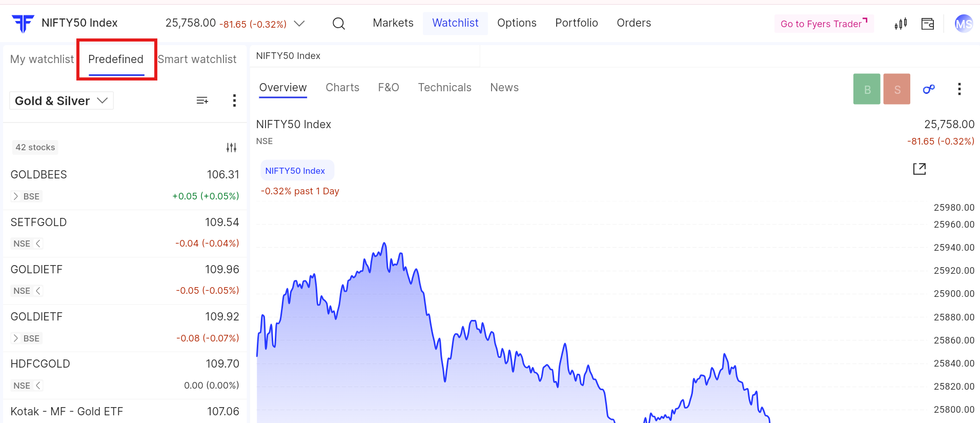
Task: Toggle SETFGOLD exchange from NSE
Action: point(27,244)
